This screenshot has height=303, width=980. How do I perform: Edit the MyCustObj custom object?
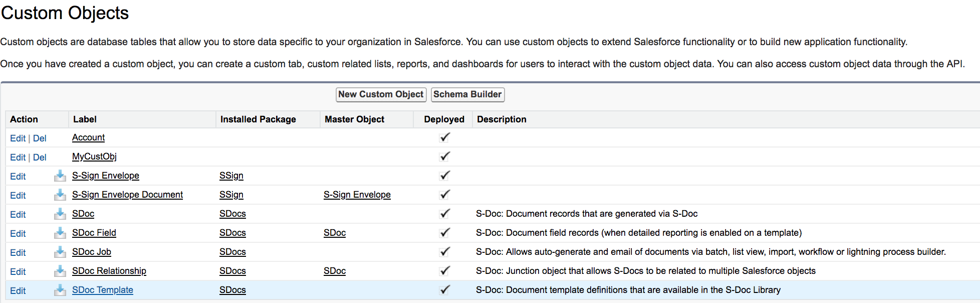(x=18, y=158)
